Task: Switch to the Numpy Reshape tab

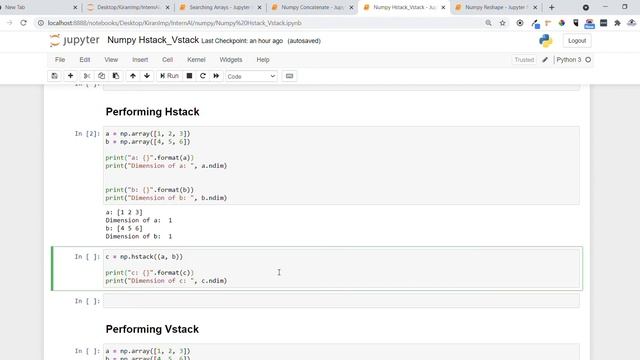Action: (x=496, y=7)
